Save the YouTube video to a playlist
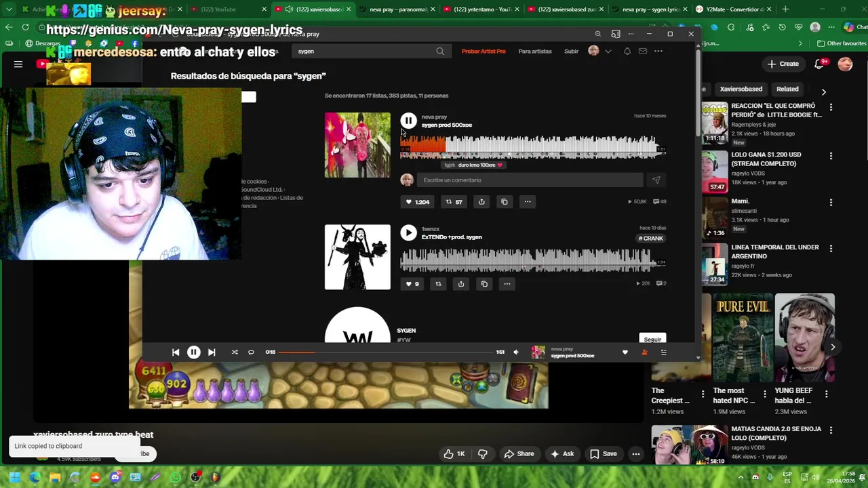 click(x=604, y=454)
